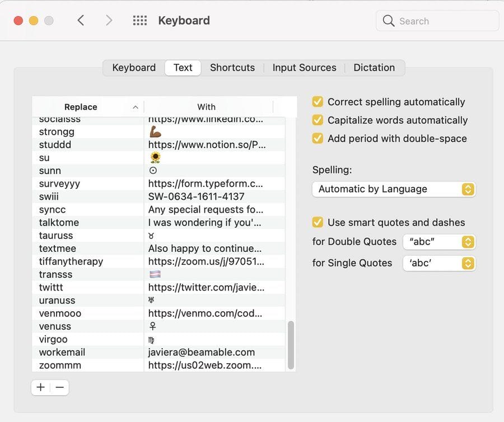Toggle sort order on the Replace column

tap(81, 106)
